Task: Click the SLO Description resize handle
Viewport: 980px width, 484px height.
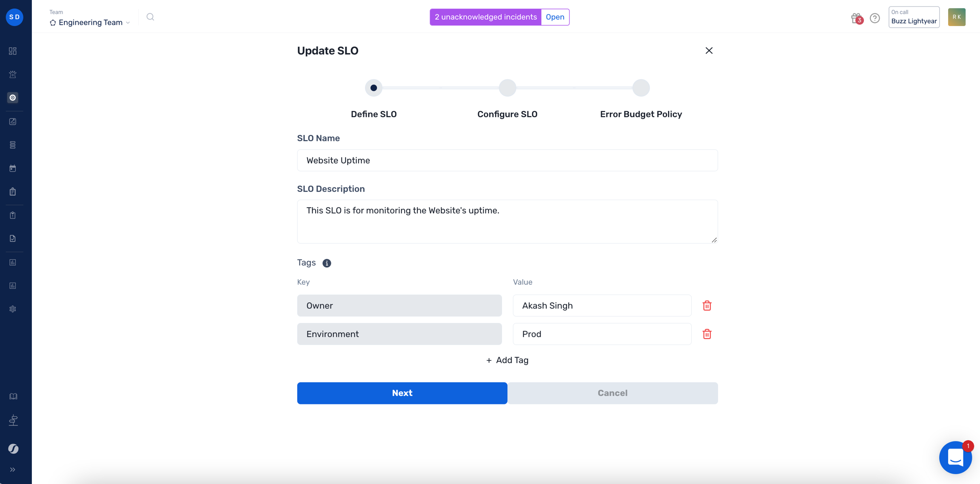Action: click(x=714, y=240)
